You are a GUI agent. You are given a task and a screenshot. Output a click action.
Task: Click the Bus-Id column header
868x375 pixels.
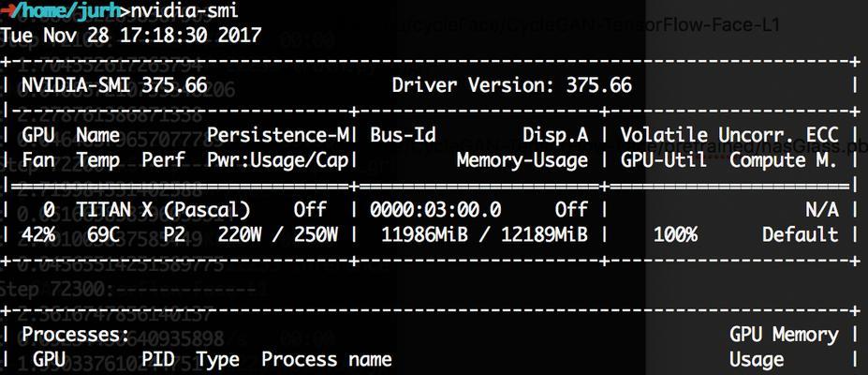(403, 135)
